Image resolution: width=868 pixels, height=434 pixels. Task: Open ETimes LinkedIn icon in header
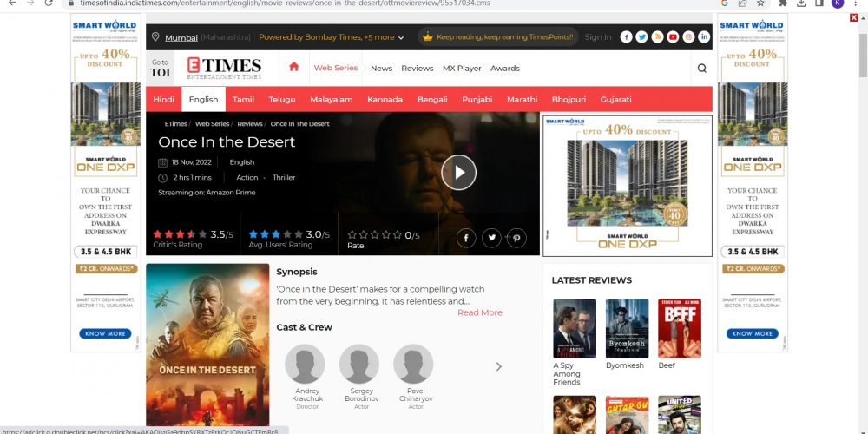click(704, 37)
